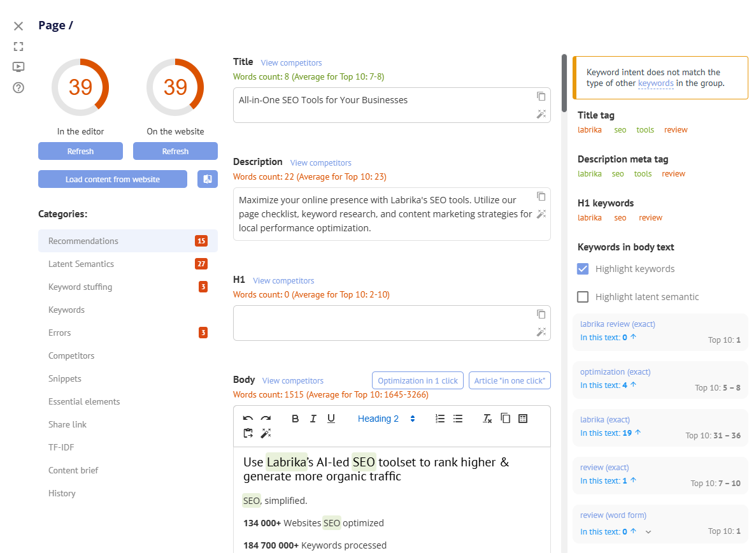Insert numbered list in Body editor
This screenshot has width=756, height=553.
[439, 419]
